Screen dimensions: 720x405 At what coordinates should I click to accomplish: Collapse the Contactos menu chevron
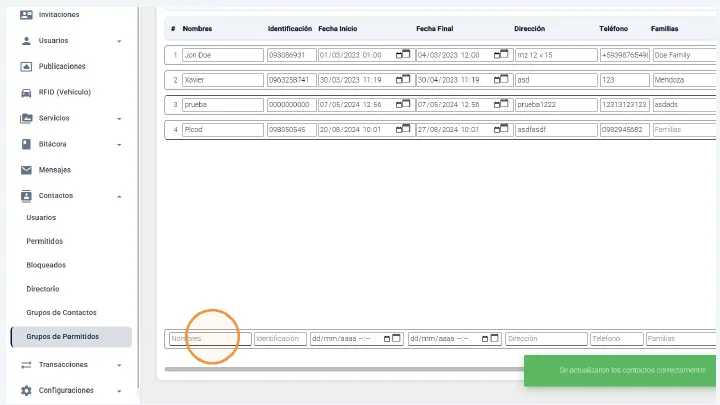click(x=119, y=197)
